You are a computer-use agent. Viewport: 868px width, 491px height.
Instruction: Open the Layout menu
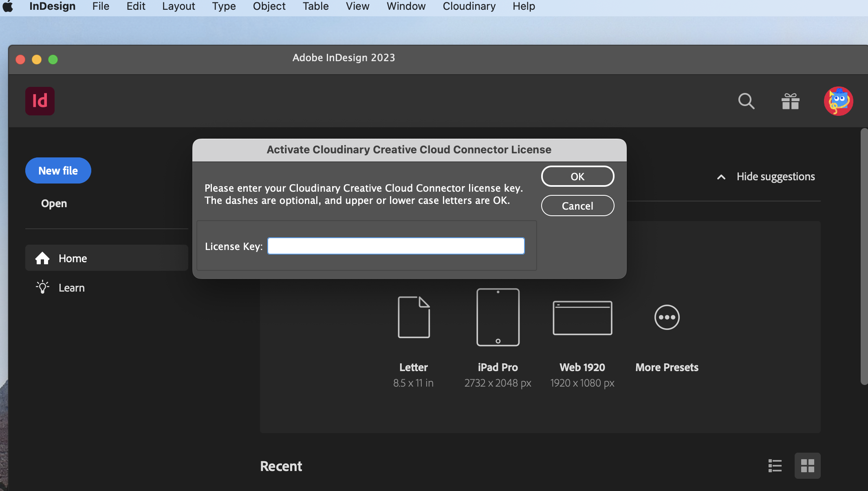coord(178,7)
